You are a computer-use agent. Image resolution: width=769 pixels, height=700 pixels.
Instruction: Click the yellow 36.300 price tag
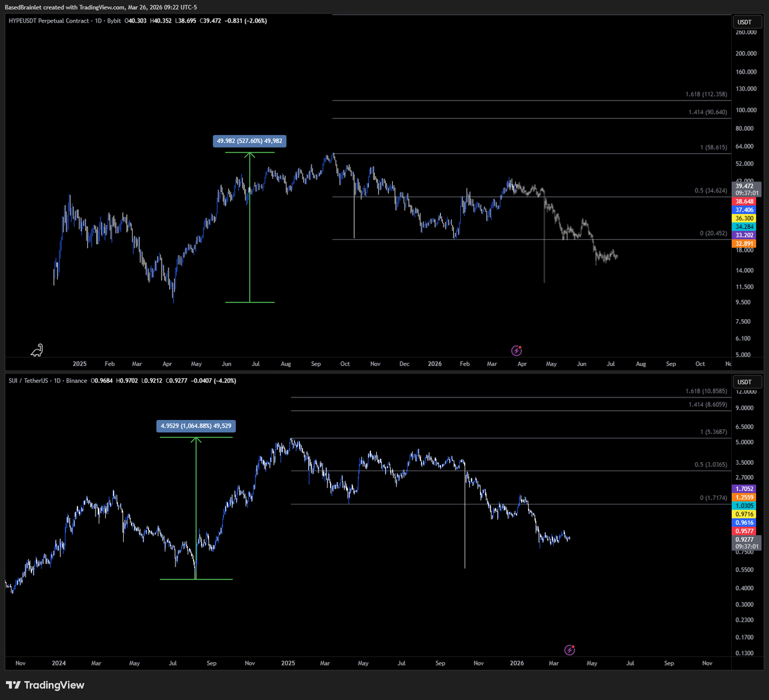pyautogui.click(x=745, y=219)
